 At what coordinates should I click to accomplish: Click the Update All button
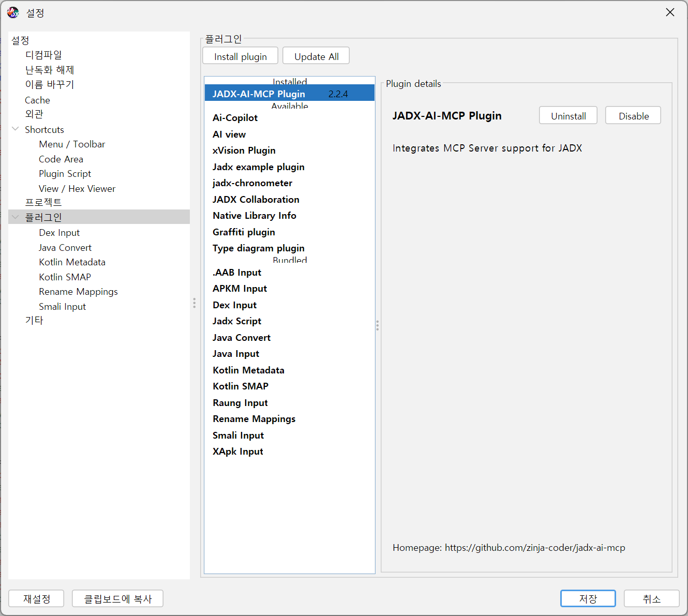(316, 56)
